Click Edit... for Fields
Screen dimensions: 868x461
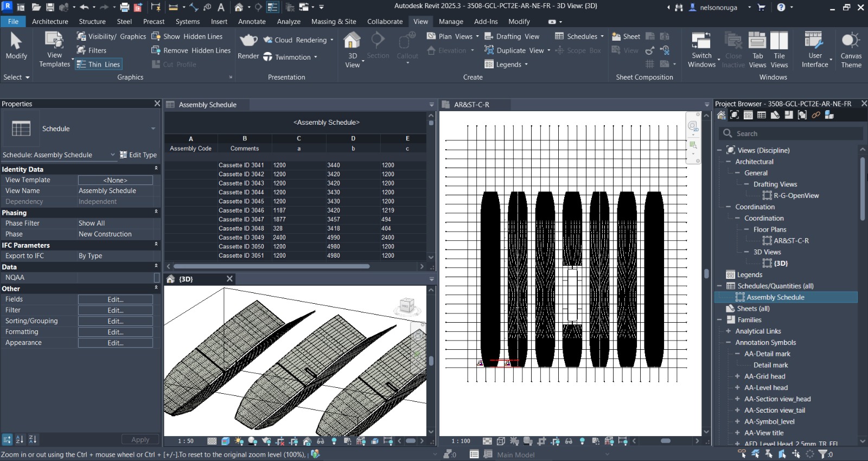116,299
